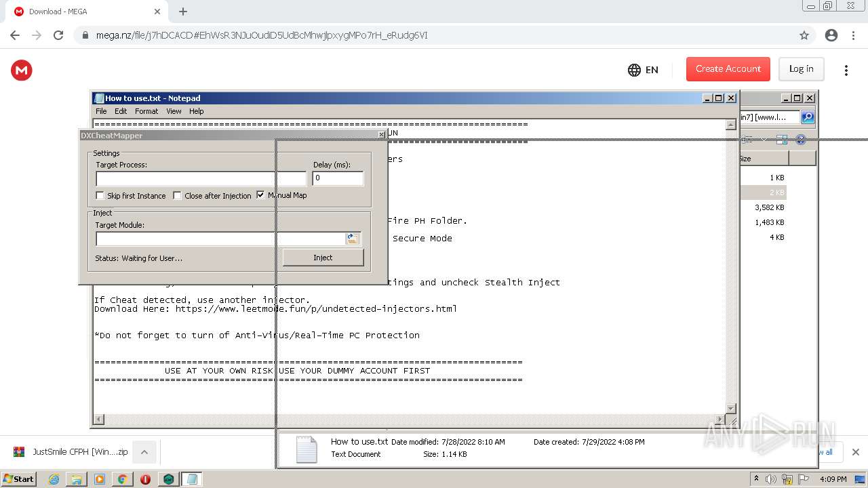Open the Chrome profile avatar menu
Screen dimensions: 868x488
(x=831, y=35)
